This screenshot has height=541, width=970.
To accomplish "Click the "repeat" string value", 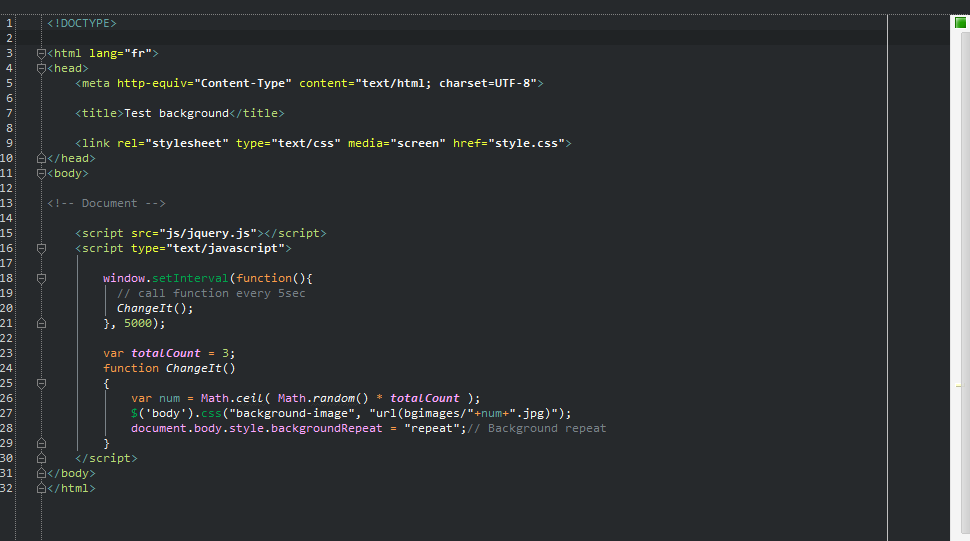I will pyautogui.click(x=432, y=428).
